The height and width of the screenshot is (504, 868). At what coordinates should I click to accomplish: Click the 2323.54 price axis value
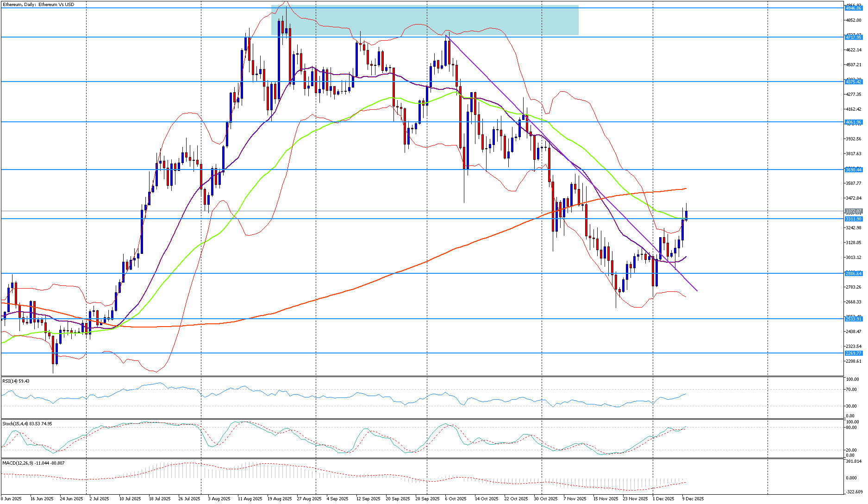click(x=854, y=346)
